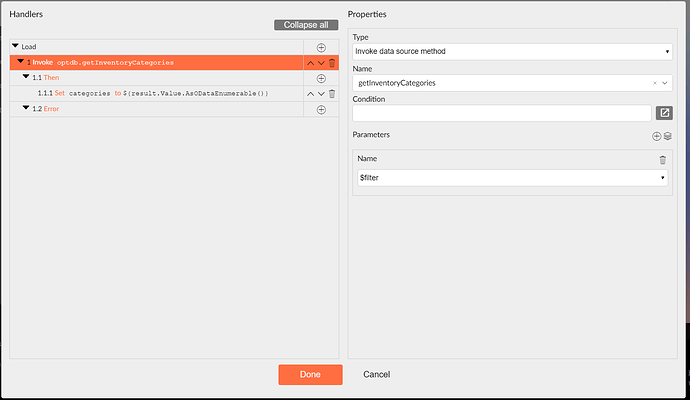Delete the Invoke getInventoryCategories handler
This screenshot has height=400, width=690.
tap(332, 63)
